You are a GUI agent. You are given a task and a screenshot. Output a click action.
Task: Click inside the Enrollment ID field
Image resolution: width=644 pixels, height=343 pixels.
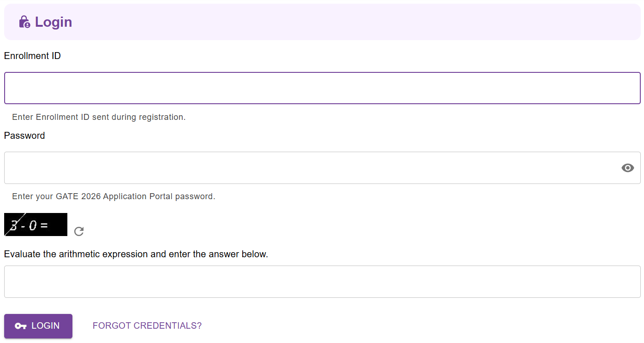tap(322, 88)
